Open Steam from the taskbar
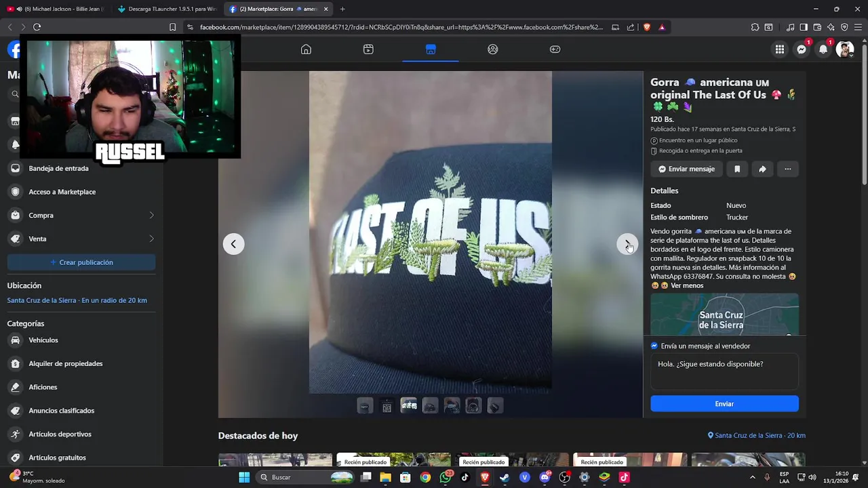The image size is (868, 488). 505,477
